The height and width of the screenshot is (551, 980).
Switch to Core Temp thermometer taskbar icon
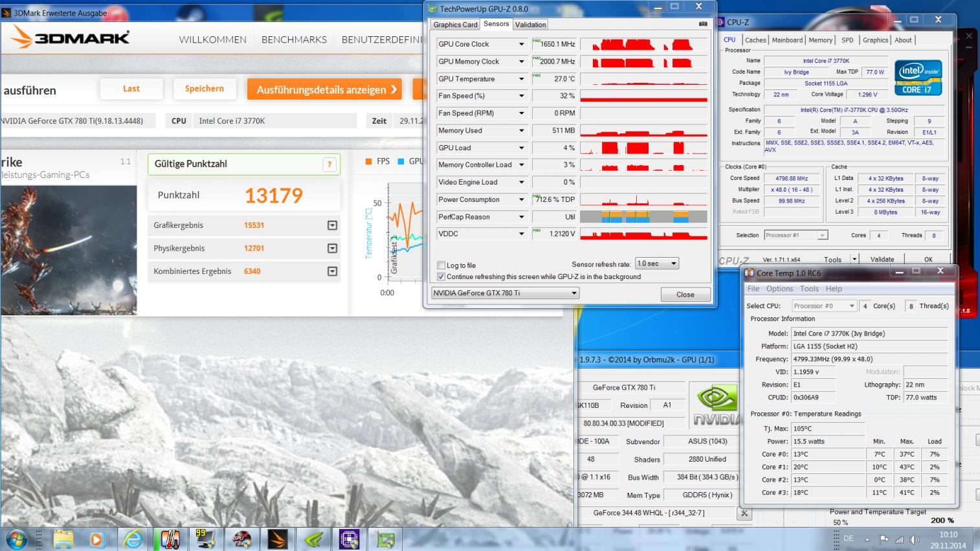pyautogui.click(x=170, y=539)
